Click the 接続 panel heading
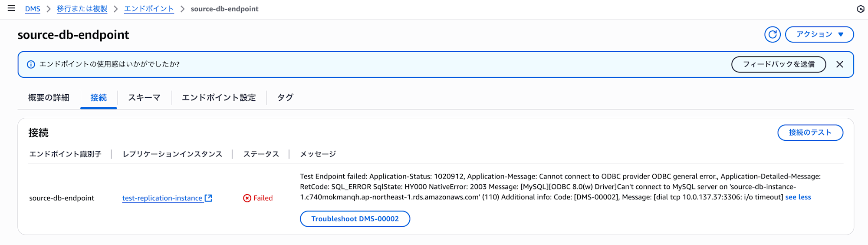The image size is (868, 245). (39, 133)
